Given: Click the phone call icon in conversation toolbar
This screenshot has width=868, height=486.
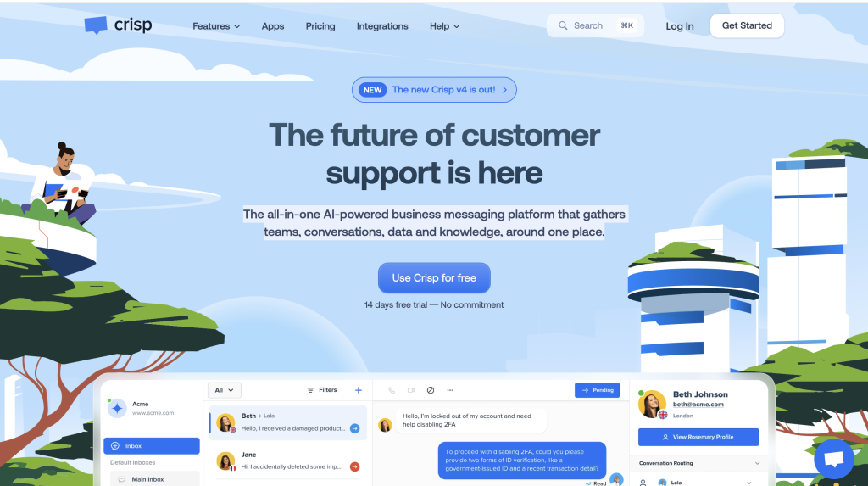Looking at the screenshot, I should click(392, 390).
